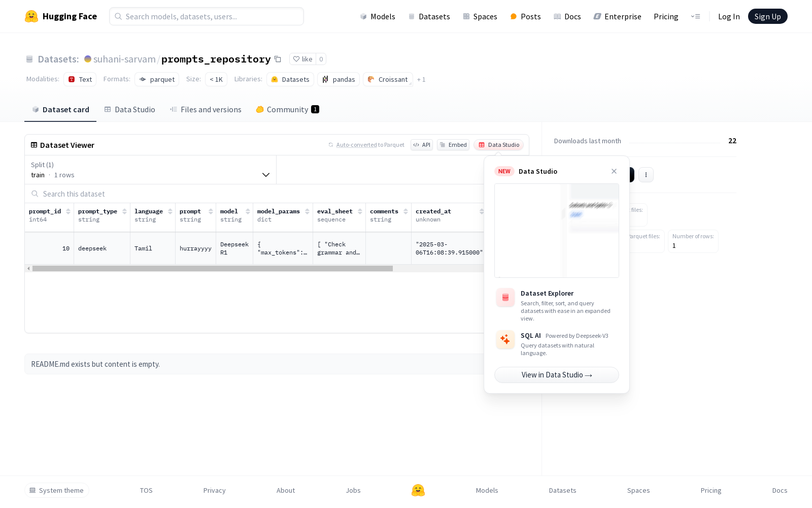Open Pricing in the top navigation
This screenshot has width=812, height=508.
click(x=666, y=16)
